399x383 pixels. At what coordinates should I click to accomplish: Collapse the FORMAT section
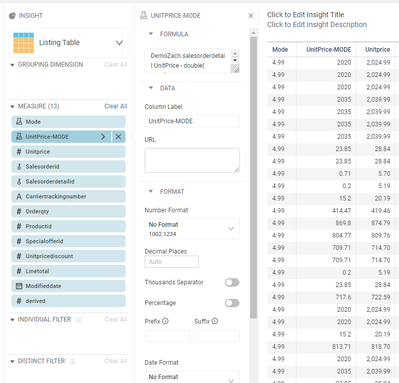click(x=151, y=191)
